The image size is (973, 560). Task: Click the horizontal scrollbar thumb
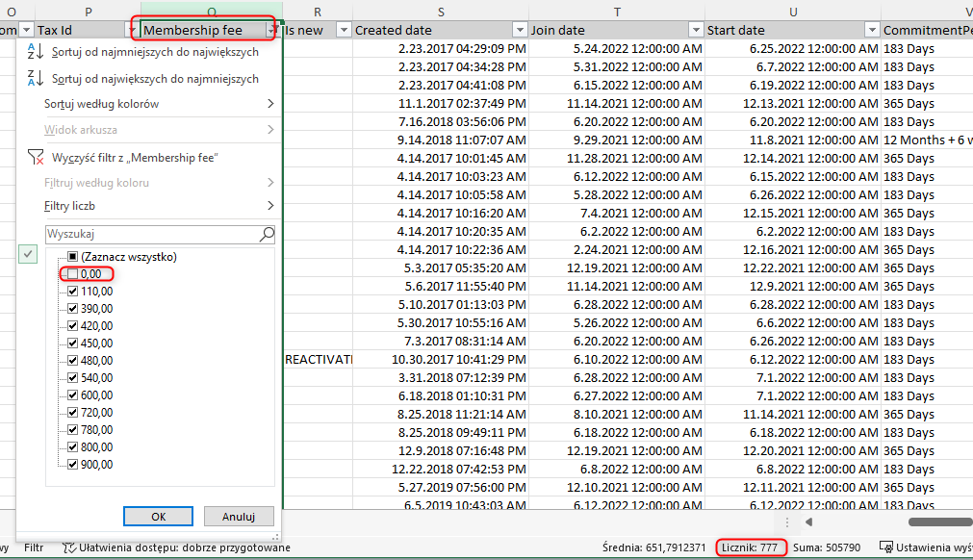pyautogui.click(x=938, y=522)
